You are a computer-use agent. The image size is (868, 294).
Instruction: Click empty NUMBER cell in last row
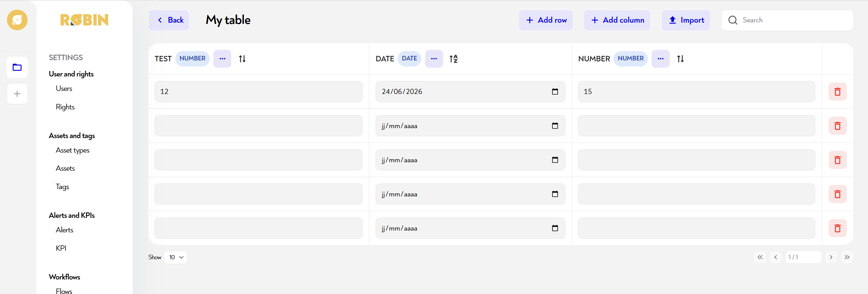click(696, 228)
